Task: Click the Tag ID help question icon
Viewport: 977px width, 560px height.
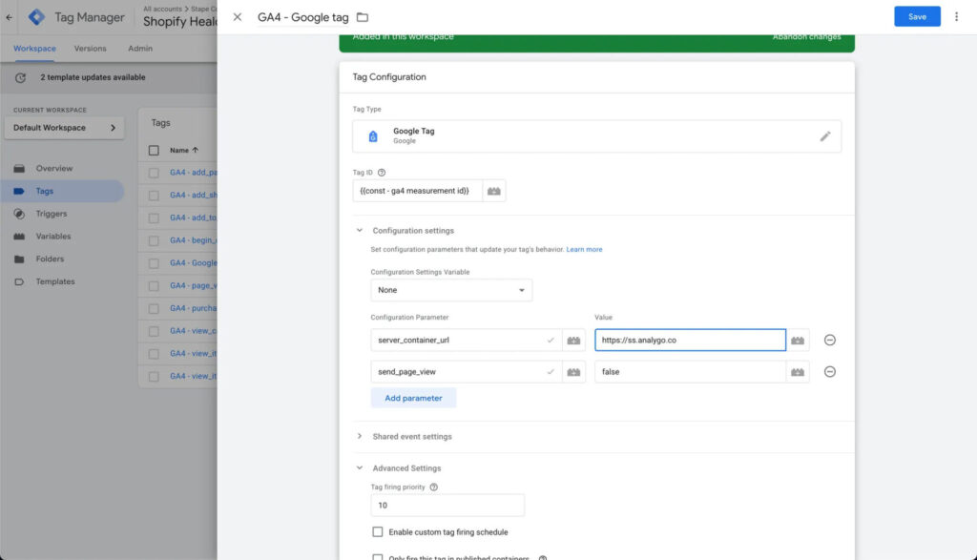Action: [382, 173]
